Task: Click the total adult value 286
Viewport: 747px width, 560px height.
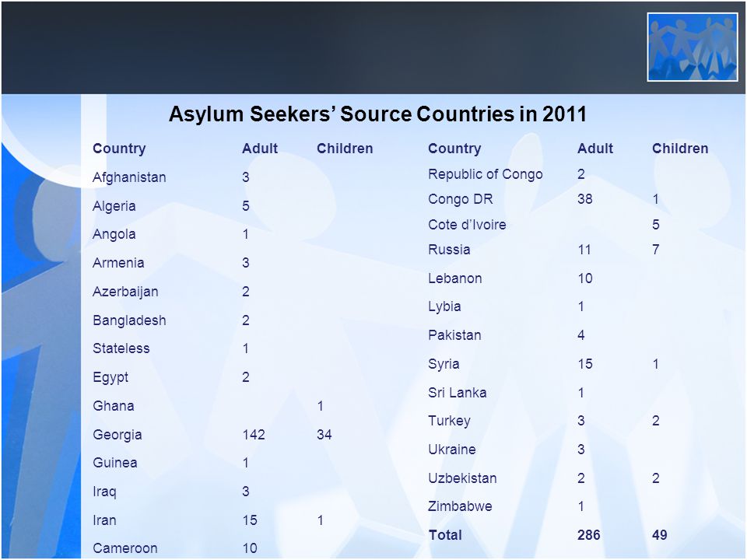Action: tap(589, 535)
